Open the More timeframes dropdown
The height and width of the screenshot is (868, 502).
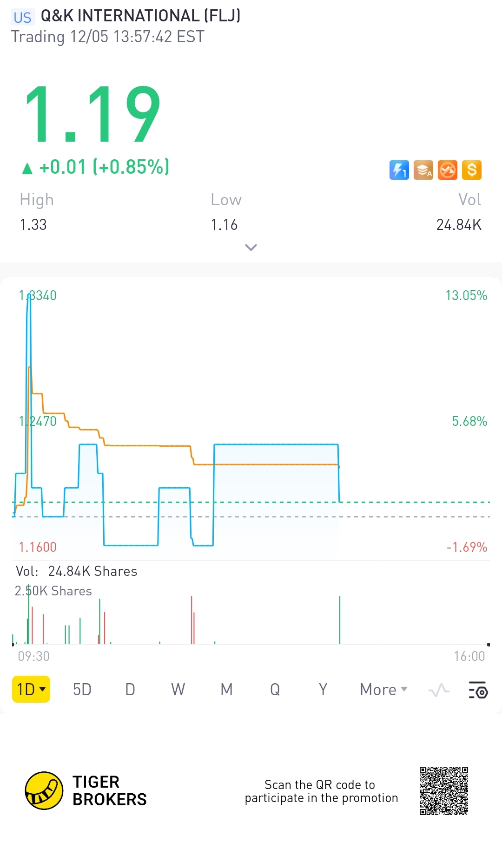[383, 690]
